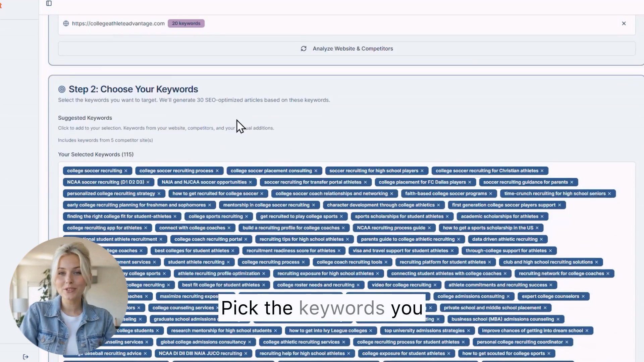
Task: Click the refresh icon in Analyze button
Action: [x=304, y=49]
